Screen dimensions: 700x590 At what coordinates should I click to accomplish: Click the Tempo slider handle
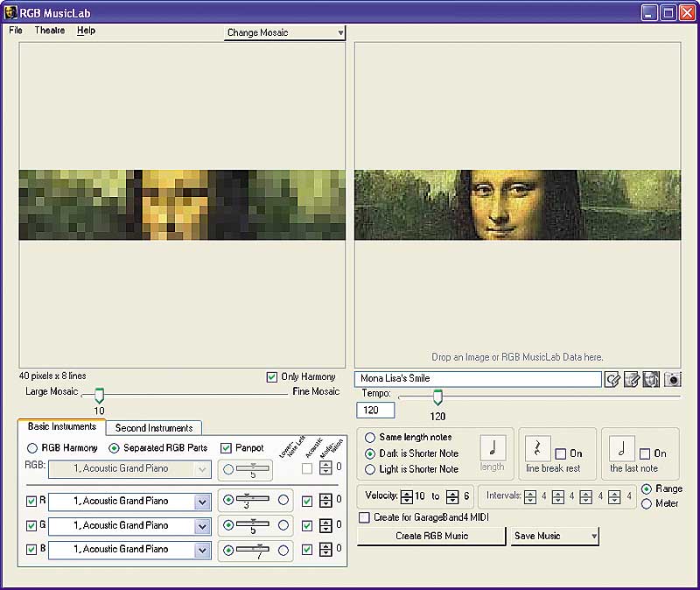point(437,397)
